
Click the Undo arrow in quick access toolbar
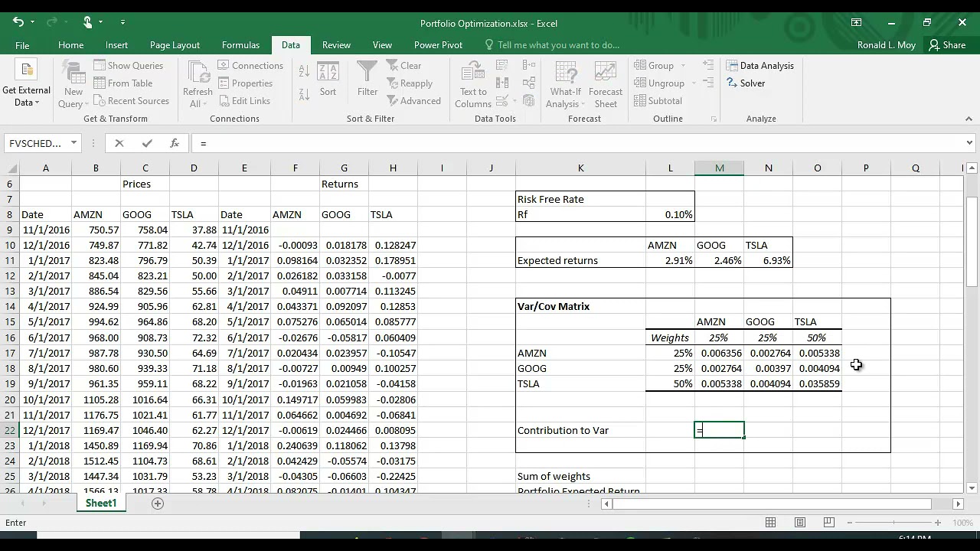click(x=18, y=22)
